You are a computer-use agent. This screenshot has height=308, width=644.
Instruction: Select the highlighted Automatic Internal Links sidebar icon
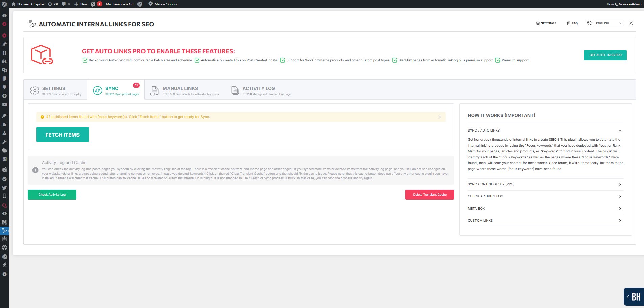click(5, 231)
